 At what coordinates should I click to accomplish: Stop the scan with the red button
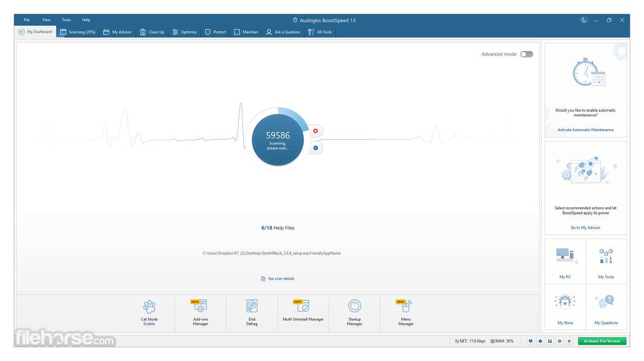[x=316, y=131]
